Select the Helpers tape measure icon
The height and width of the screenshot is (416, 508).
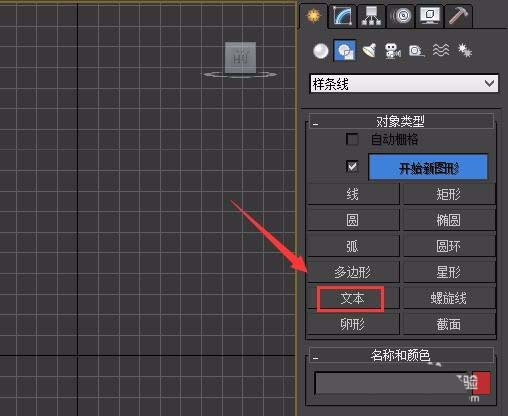point(417,51)
